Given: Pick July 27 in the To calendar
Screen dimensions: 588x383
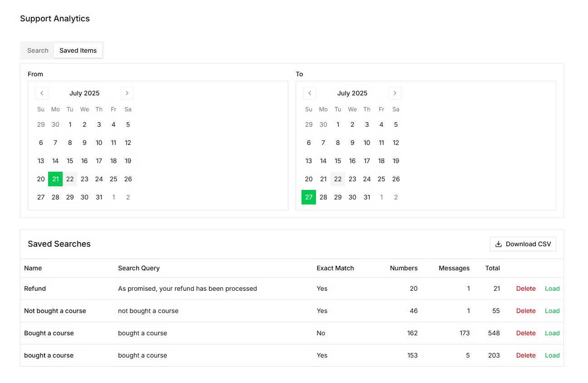Looking at the screenshot, I should click(x=309, y=197).
